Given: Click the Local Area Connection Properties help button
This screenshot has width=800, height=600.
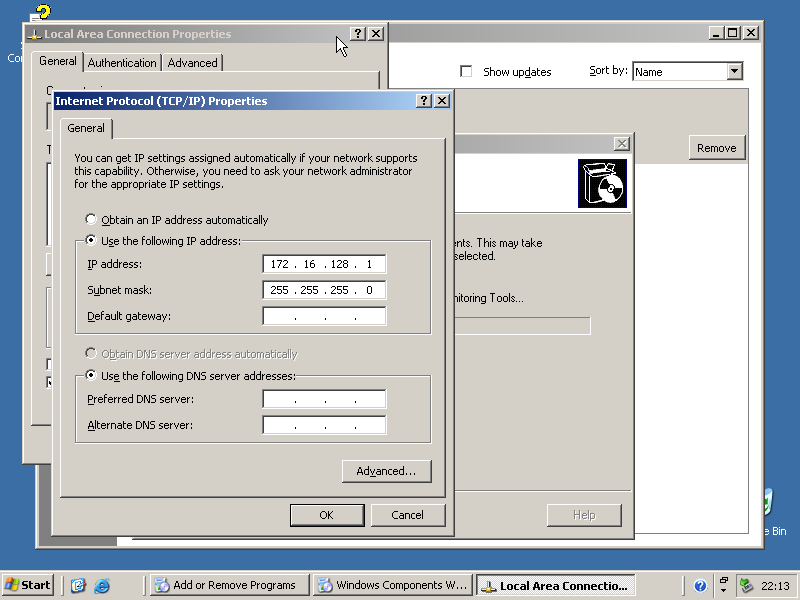Looking at the screenshot, I should click(x=358, y=34).
